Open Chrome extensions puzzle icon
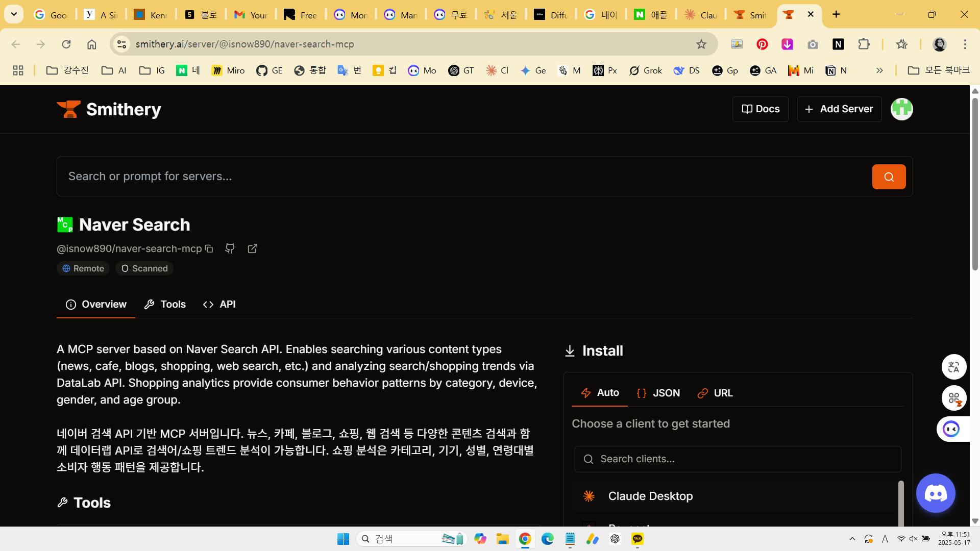Viewport: 980px width, 551px height. [x=864, y=44]
